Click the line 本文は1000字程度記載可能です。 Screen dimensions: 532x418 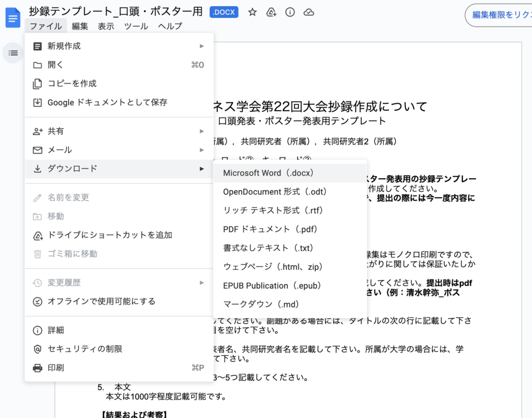(166, 397)
